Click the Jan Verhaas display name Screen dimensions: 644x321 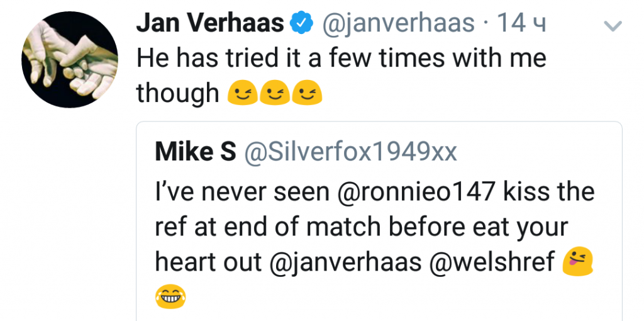coord(210,24)
